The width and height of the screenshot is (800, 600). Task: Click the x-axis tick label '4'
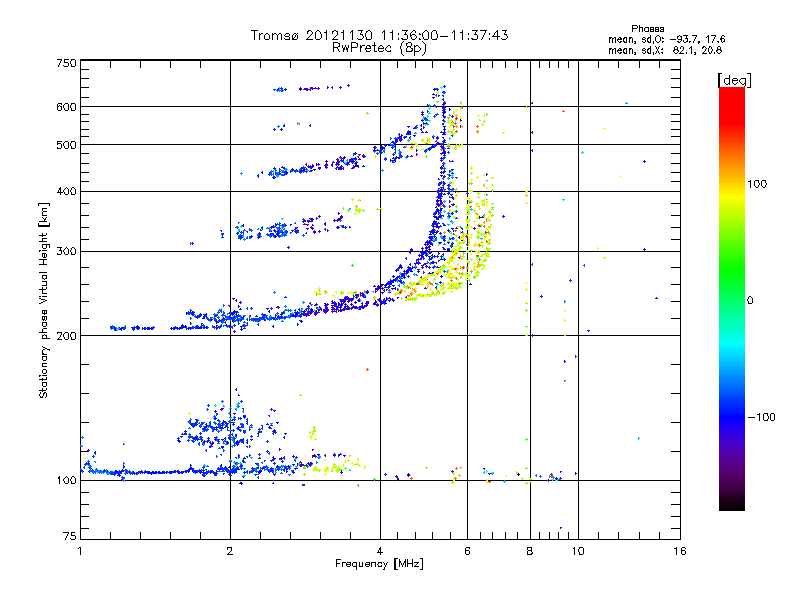pyautogui.click(x=380, y=551)
